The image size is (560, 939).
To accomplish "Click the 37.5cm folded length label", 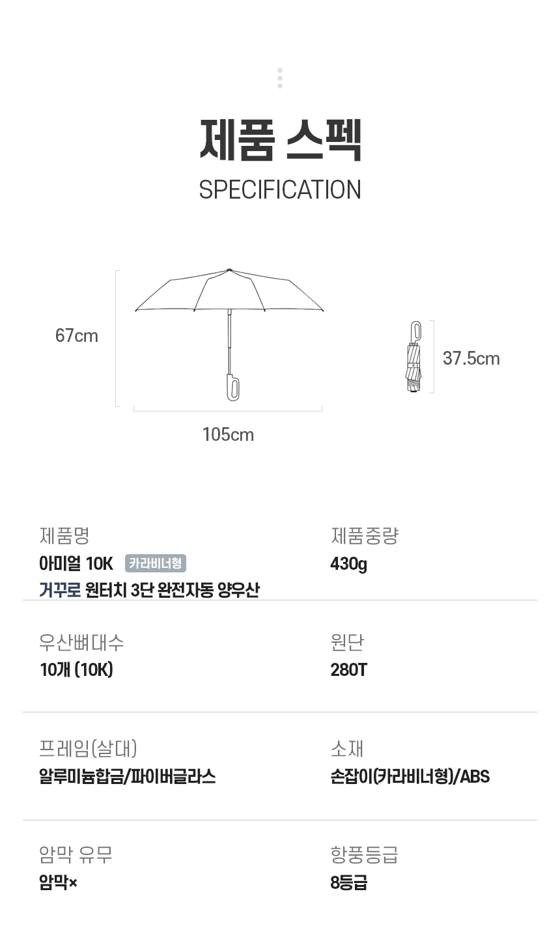I will 471,358.
